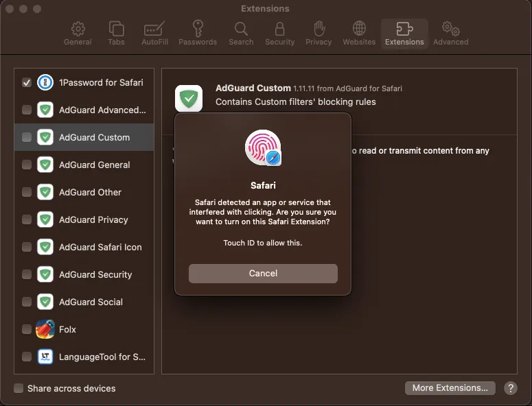
Task: Switch to the Tabs preferences pane
Action: [x=116, y=34]
